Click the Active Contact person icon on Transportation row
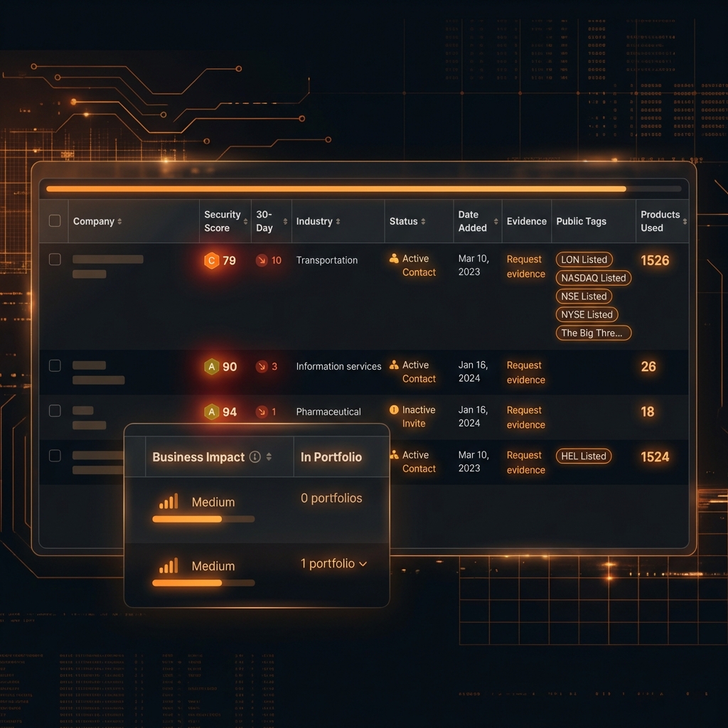Image resolution: width=728 pixels, height=728 pixels. [395, 259]
